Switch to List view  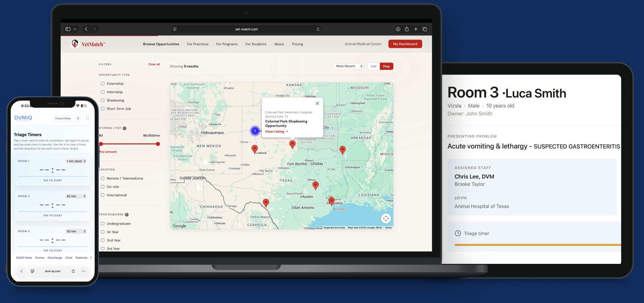(x=374, y=66)
